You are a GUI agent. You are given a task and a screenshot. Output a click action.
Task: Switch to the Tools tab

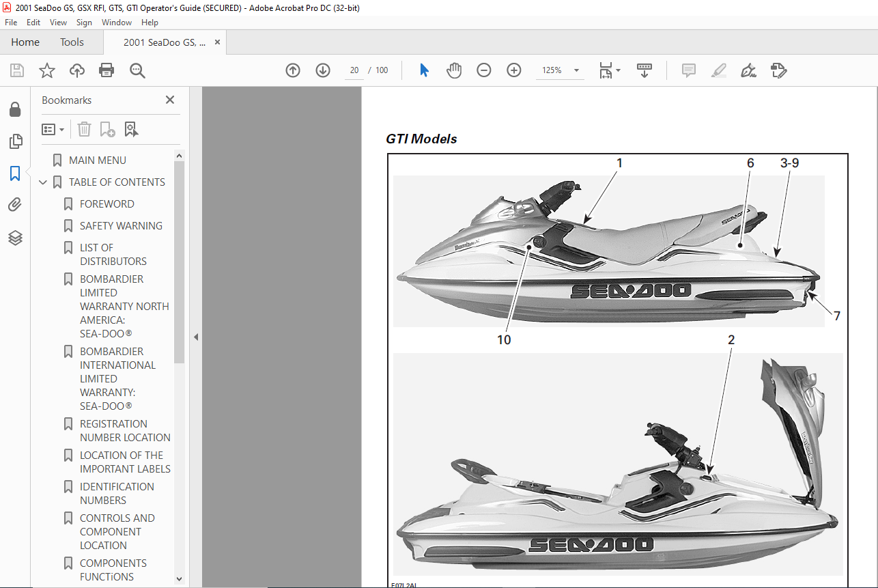coord(72,42)
